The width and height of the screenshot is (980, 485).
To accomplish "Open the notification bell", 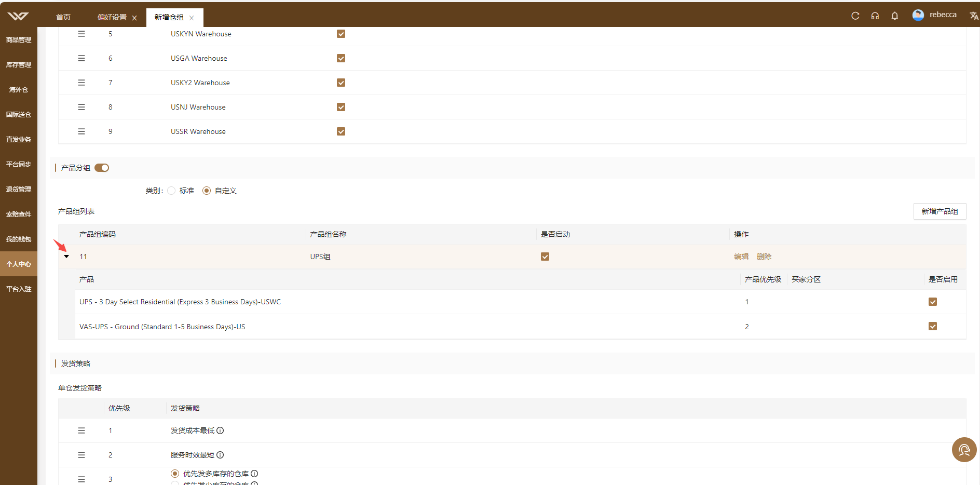I will [895, 16].
